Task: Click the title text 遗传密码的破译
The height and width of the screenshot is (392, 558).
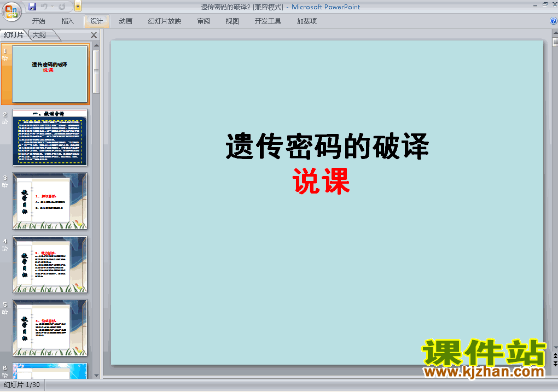Action: coord(327,146)
